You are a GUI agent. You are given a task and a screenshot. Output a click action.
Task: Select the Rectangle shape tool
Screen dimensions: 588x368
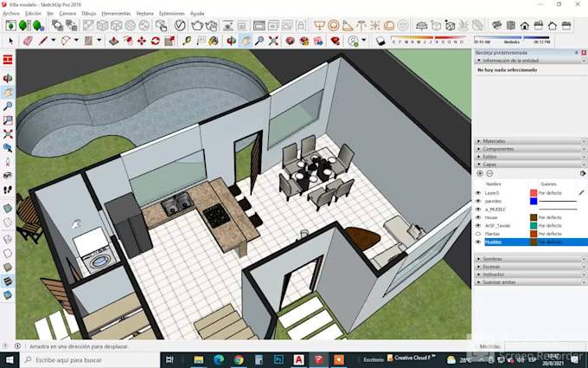(x=89, y=41)
